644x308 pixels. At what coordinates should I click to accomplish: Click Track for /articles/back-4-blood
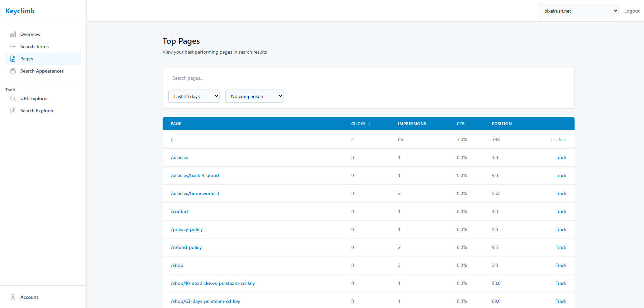[561, 175]
